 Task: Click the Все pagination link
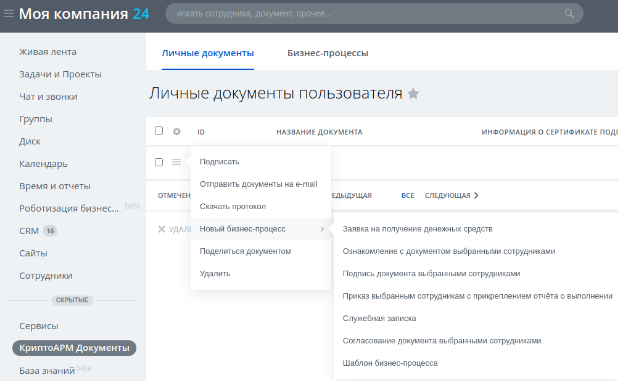point(408,195)
